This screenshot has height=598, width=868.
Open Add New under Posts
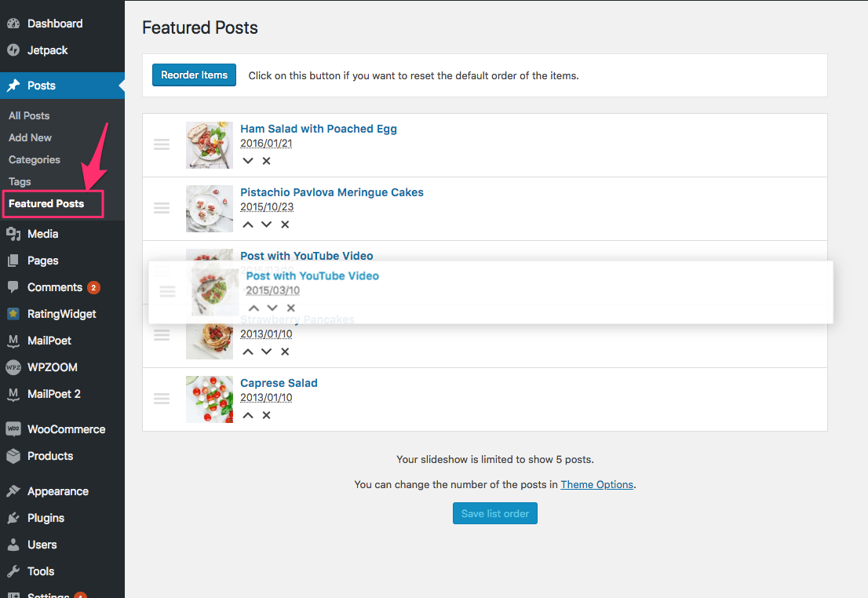30,138
